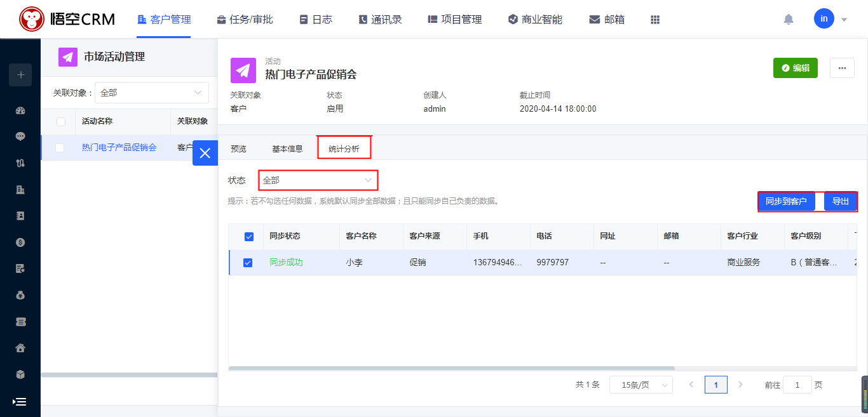Expand sidebar using the bottom menu icon
This screenshot has height=417, width=868.
pyautogui.click(x=20, y=402)
